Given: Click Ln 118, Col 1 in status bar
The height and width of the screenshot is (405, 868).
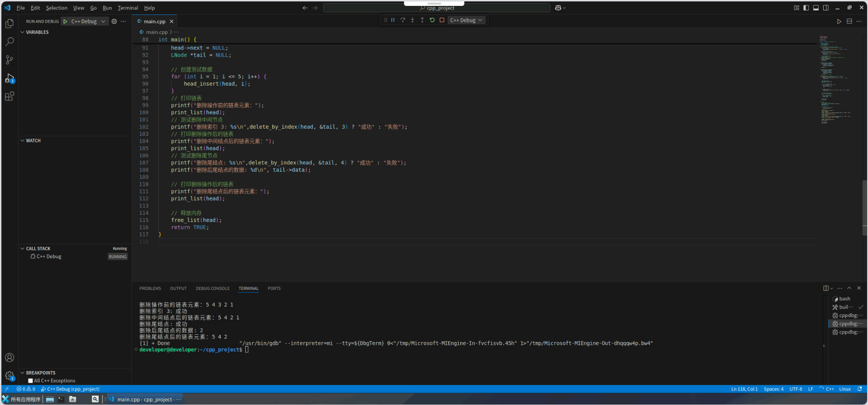Looking at the screenshot, I should (744, 389).
